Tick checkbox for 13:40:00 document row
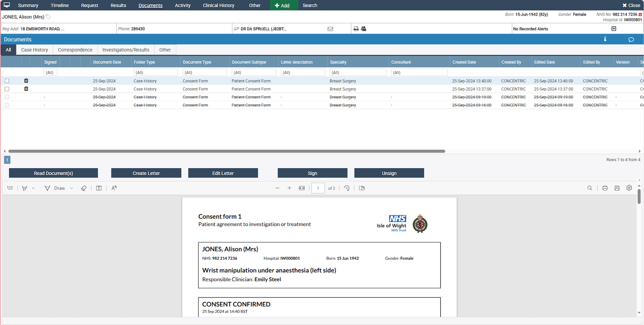The image size is (644, 325). (7, 81)
